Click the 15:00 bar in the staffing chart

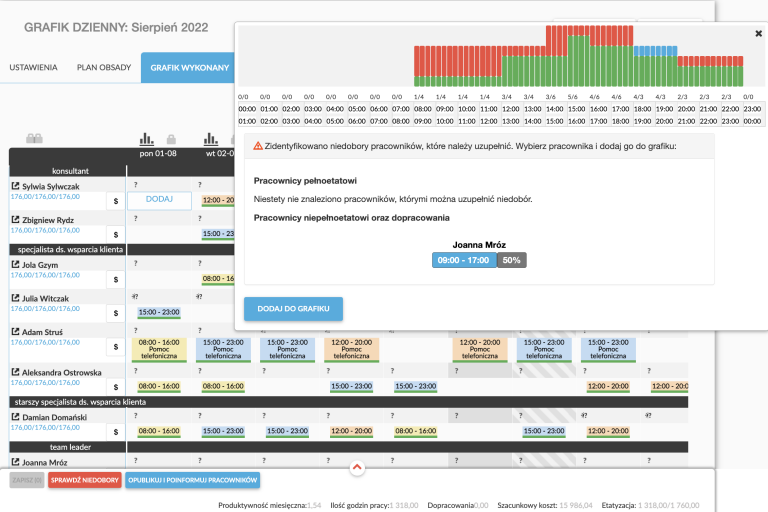577,60
